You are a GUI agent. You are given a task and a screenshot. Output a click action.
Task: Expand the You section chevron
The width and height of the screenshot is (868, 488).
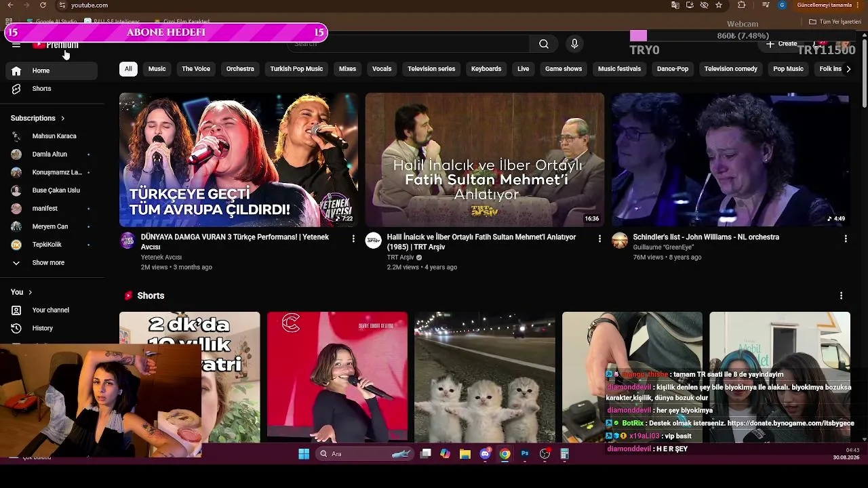[x=30, y=292]
